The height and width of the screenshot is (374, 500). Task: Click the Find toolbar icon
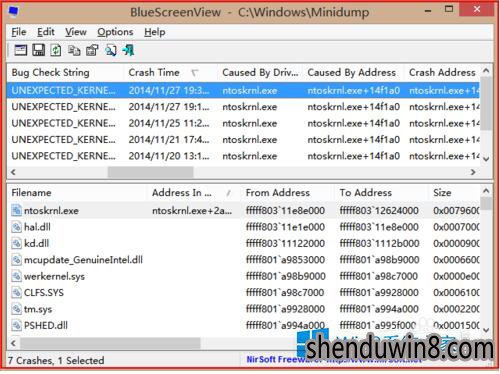tap(111, 50)
